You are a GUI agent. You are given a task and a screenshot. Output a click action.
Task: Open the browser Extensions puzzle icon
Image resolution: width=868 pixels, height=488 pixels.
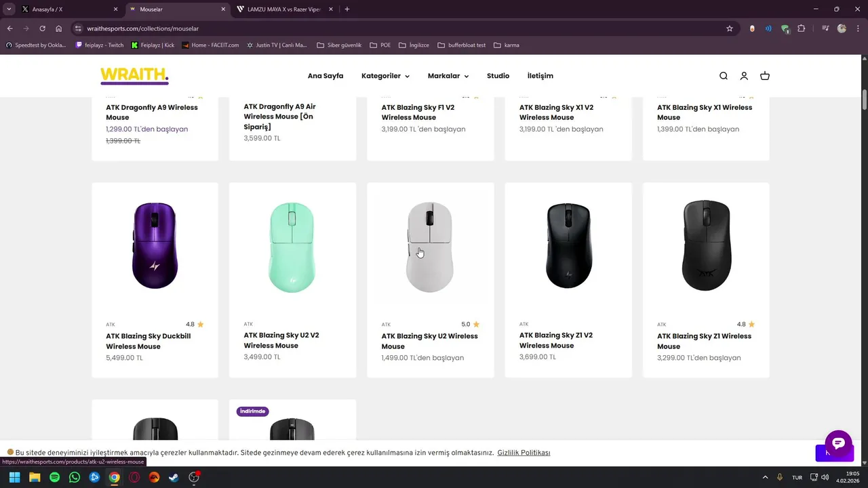[802, 28]
